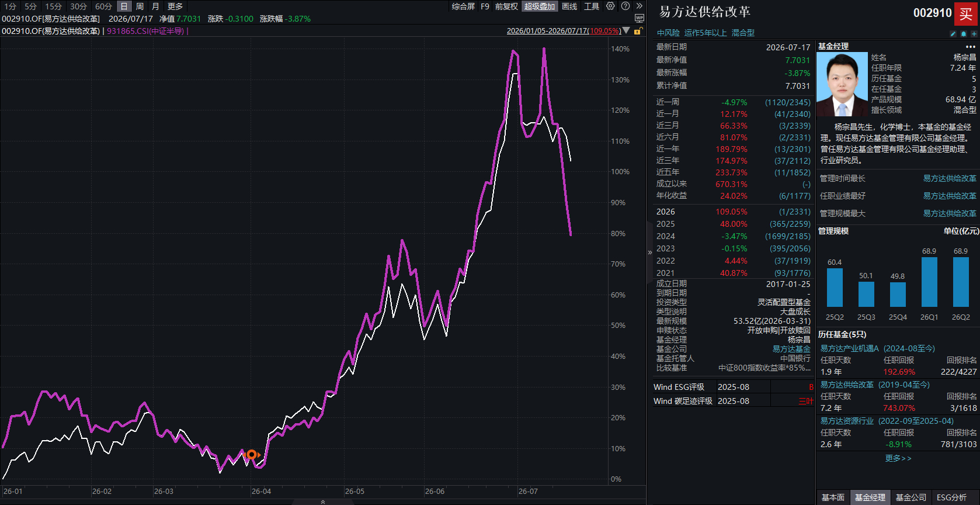Click the red 买 buy button
Screen dimensions: 980x505
966,14
